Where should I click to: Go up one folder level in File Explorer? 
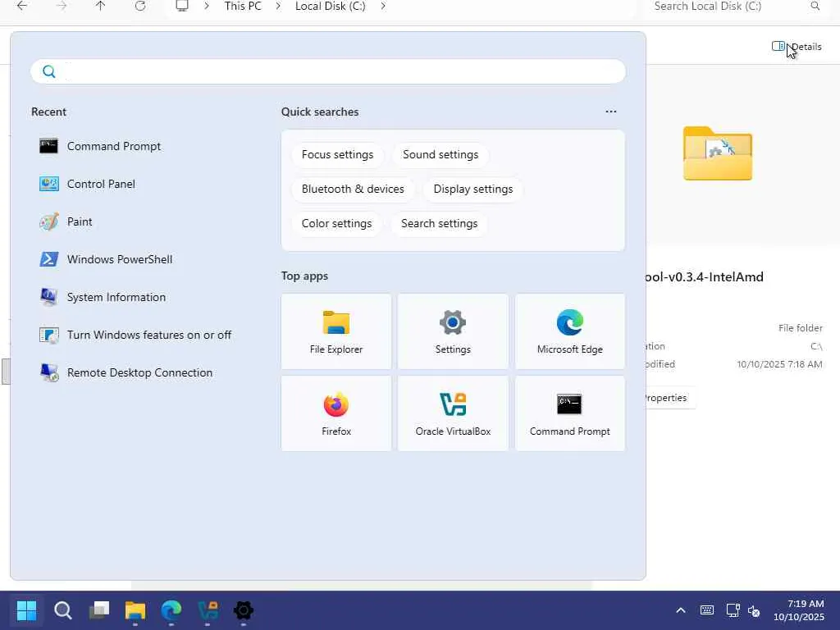click(100, 7)
